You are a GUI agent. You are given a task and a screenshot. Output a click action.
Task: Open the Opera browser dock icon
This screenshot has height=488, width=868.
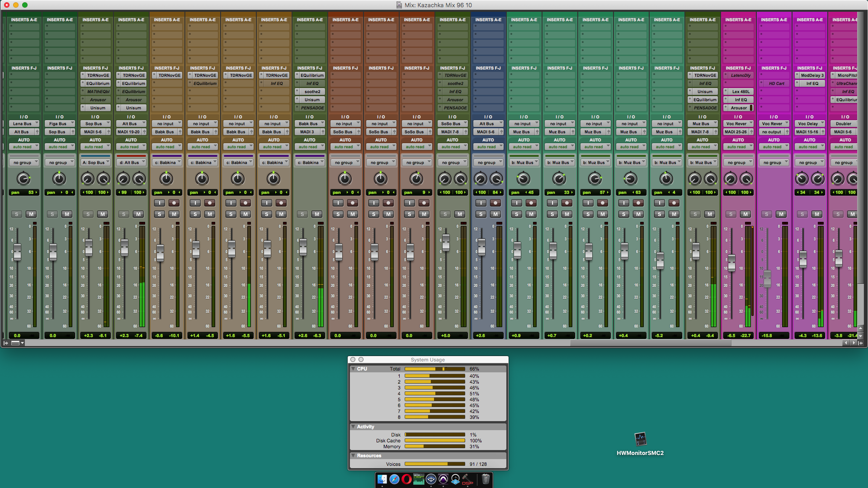pos(406,479)
